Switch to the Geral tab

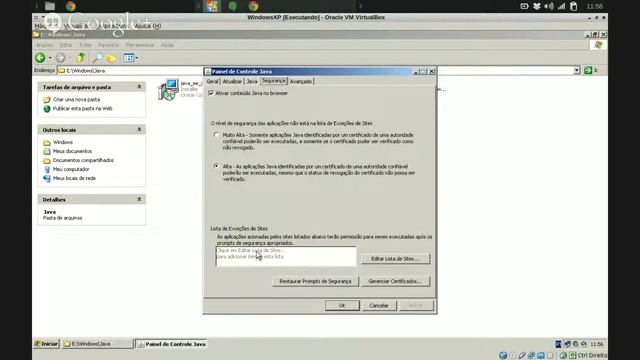point(213,82)
